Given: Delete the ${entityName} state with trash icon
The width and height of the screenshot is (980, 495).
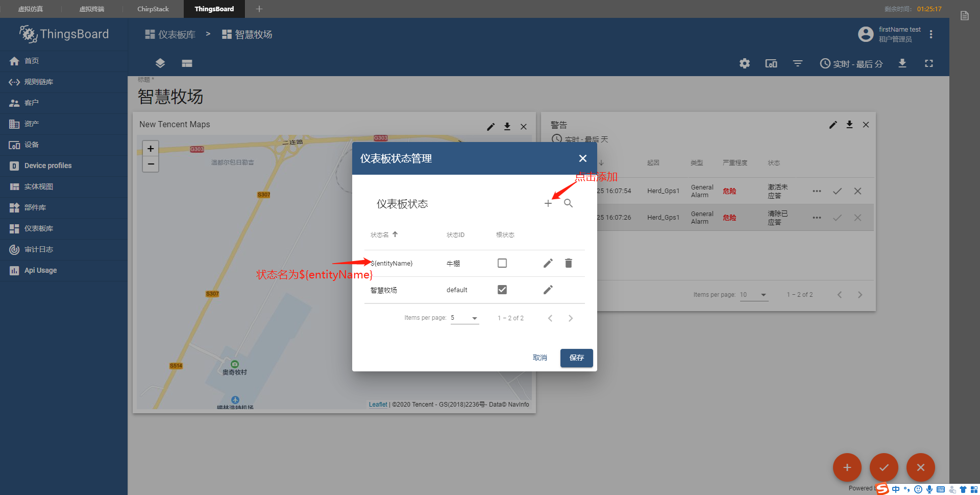Looking at the screenshot, I should point(568,263).
